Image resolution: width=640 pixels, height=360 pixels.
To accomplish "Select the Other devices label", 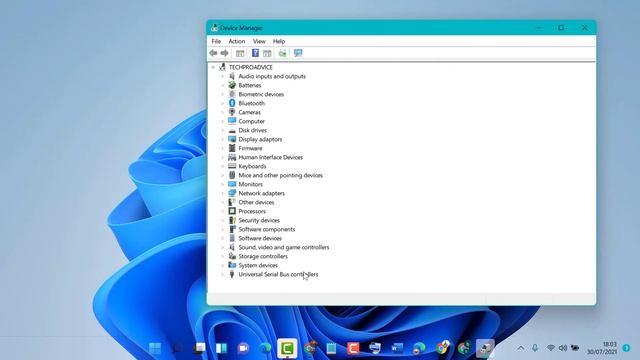I will tap(256, 202).
